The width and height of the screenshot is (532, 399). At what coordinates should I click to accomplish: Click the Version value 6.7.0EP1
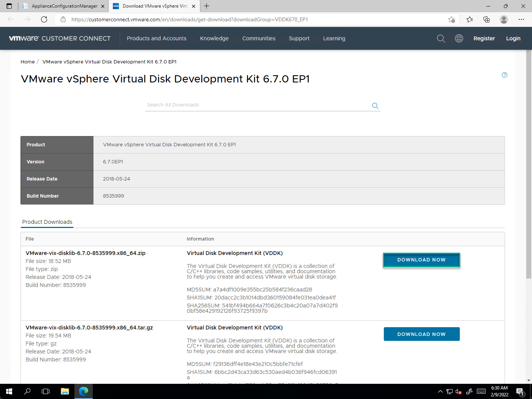[x=113, y=162]
